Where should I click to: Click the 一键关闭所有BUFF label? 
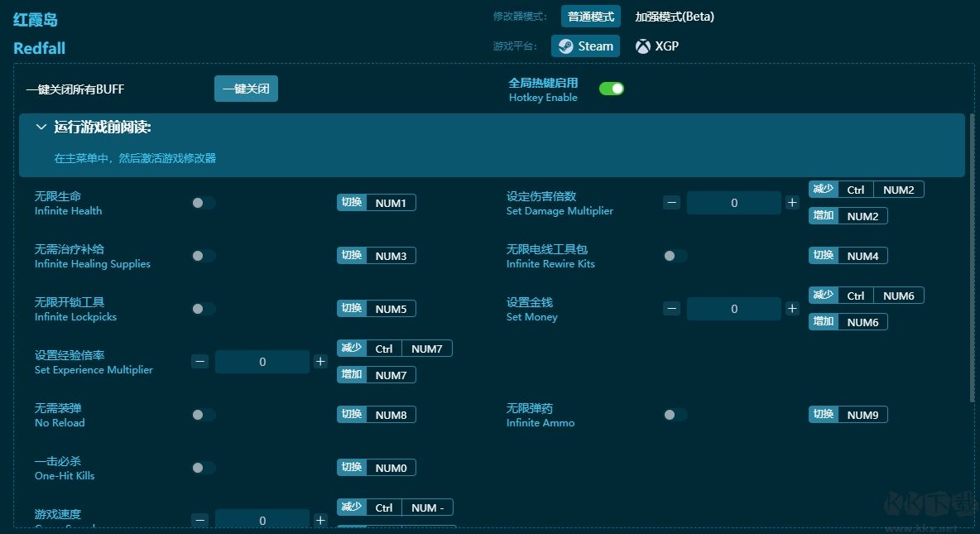pyautogui.click(x=75, y=89)
